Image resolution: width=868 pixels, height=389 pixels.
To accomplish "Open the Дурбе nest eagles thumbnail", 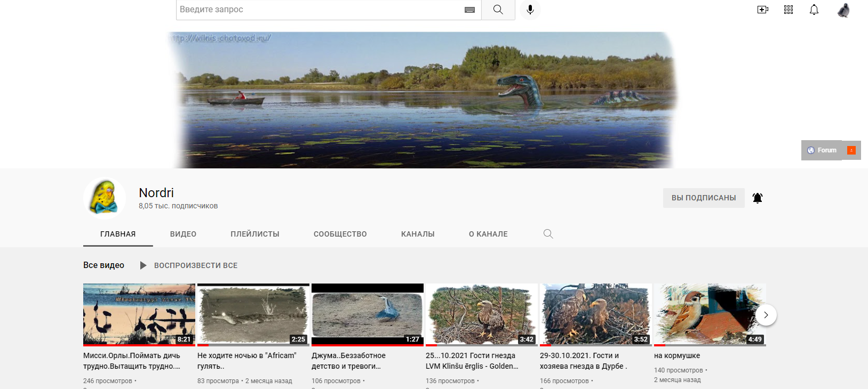I will pos(596,314).
